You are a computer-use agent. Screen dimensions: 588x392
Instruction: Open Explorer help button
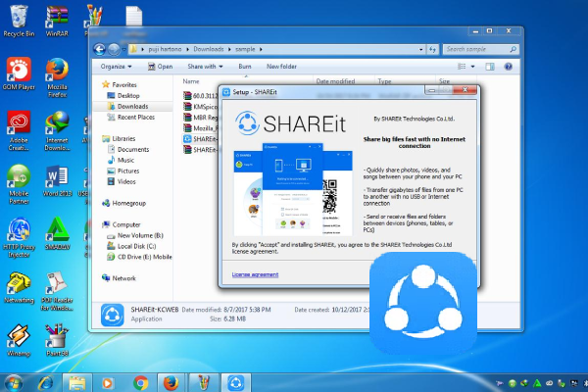[508, 67]
